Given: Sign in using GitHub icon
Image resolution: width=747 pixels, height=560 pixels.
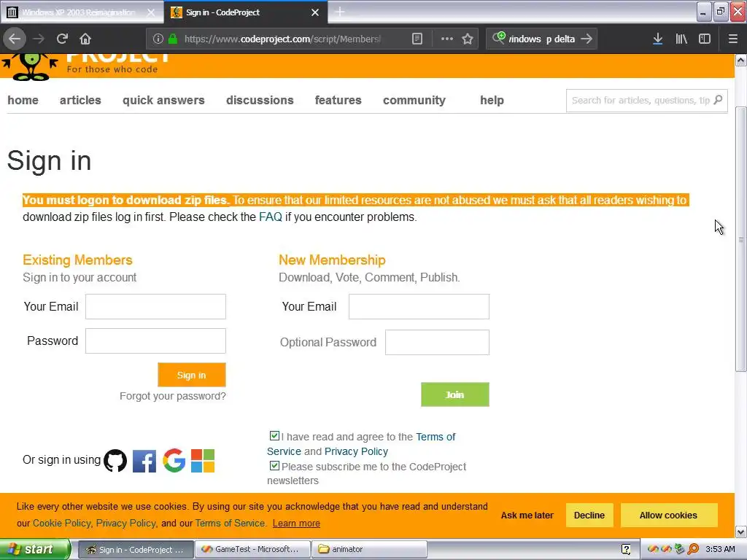Looking at the screenshot, I should coord(115,461).
